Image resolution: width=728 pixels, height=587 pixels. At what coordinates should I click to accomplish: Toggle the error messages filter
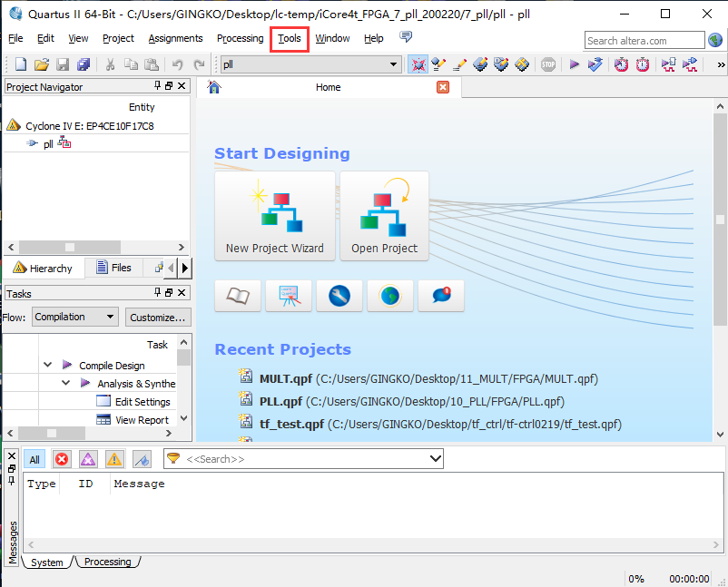[x=61, y=459]
